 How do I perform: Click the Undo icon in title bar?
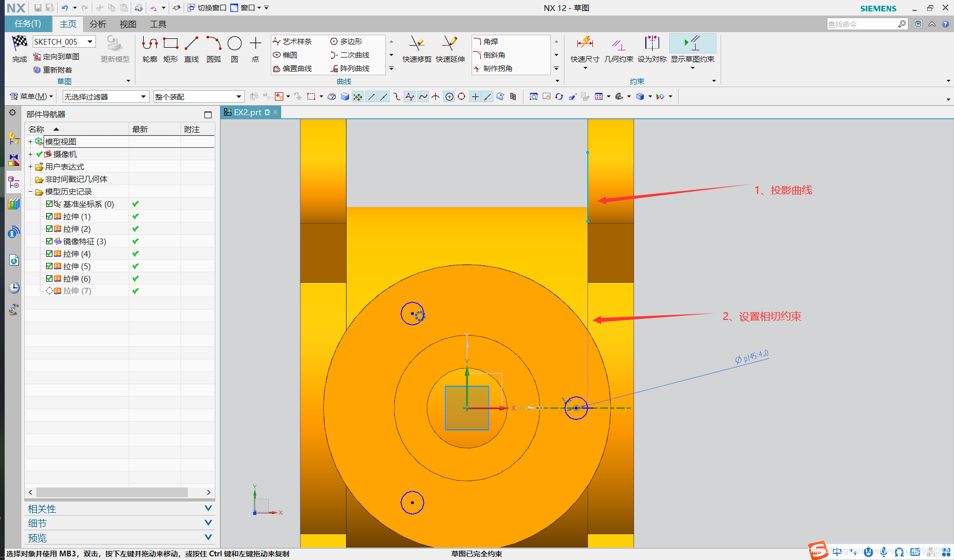(64, 8)
